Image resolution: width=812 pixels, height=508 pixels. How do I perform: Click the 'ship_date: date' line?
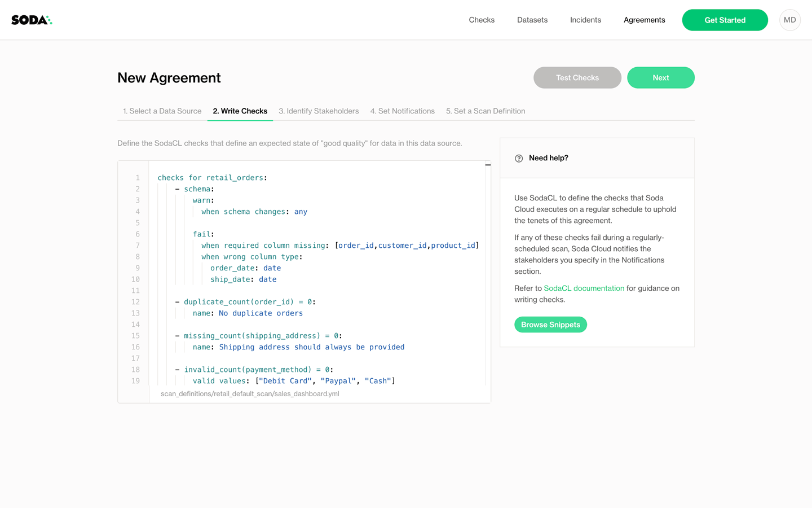click(243, 279)
